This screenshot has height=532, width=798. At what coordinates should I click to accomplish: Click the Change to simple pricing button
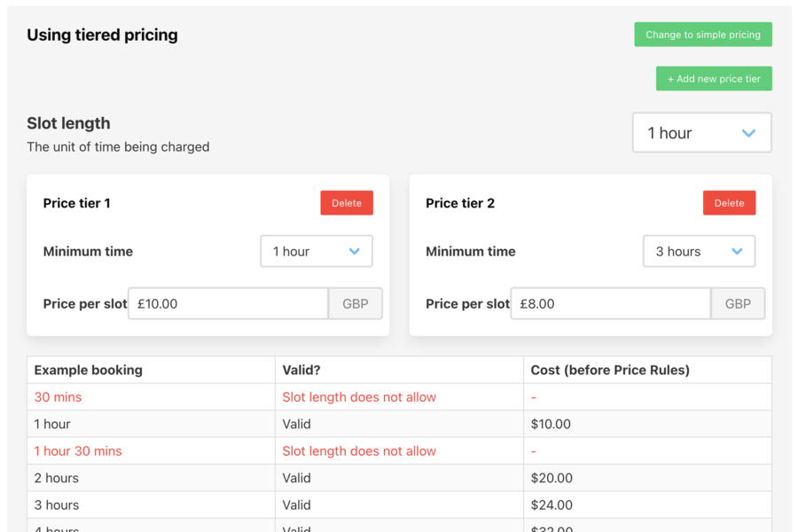pyautogui.click(x=702, y=34)
